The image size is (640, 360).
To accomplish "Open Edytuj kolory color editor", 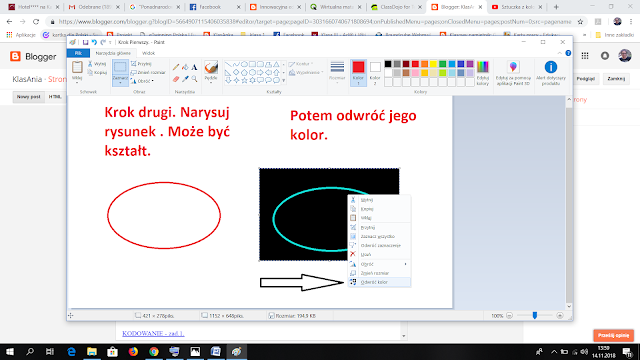I will coord(482,73).
